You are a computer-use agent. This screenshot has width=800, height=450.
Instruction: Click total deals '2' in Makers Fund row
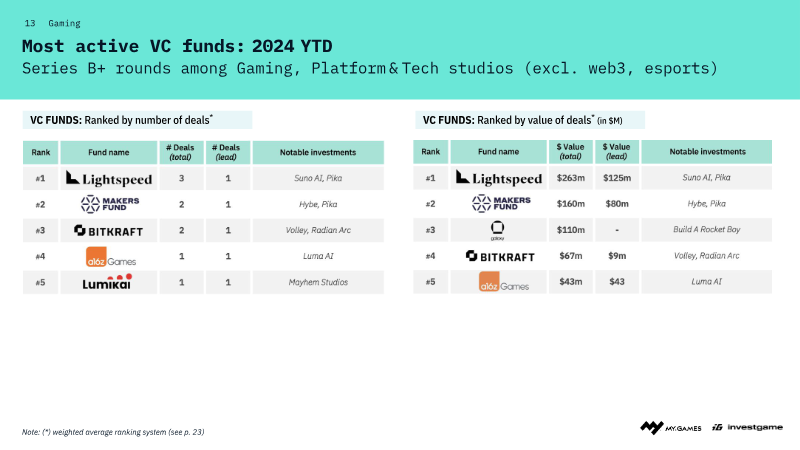(x=181, y=205)
